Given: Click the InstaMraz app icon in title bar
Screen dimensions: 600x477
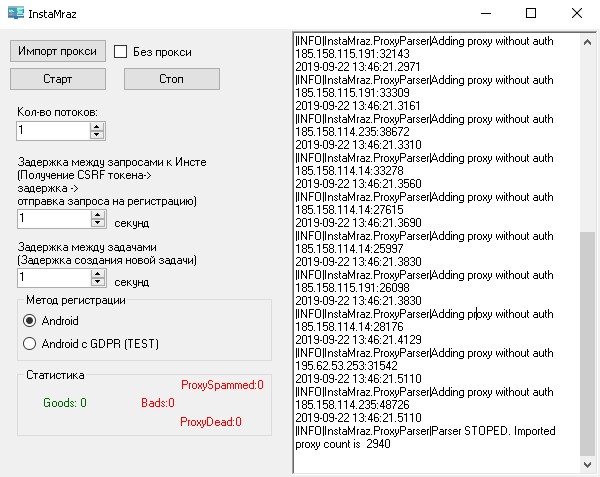Looking at the screenshot, I should (16, 13).
